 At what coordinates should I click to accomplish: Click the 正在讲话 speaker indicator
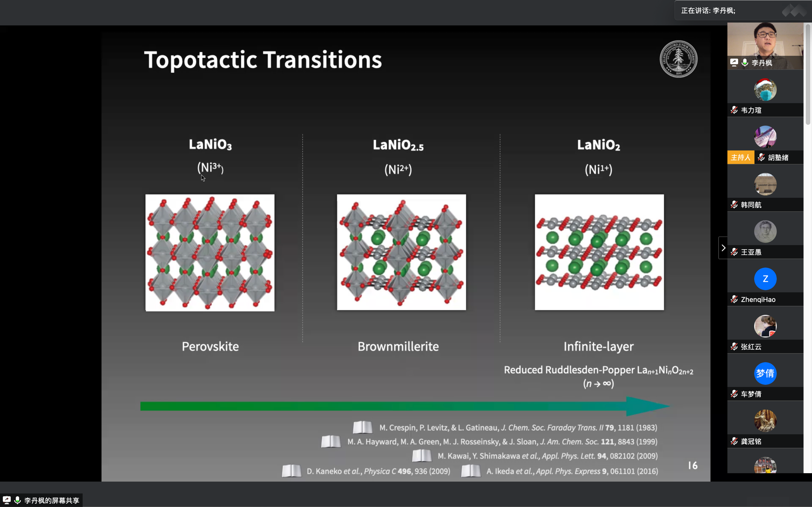pyautogui.click(x=708, y=11)
